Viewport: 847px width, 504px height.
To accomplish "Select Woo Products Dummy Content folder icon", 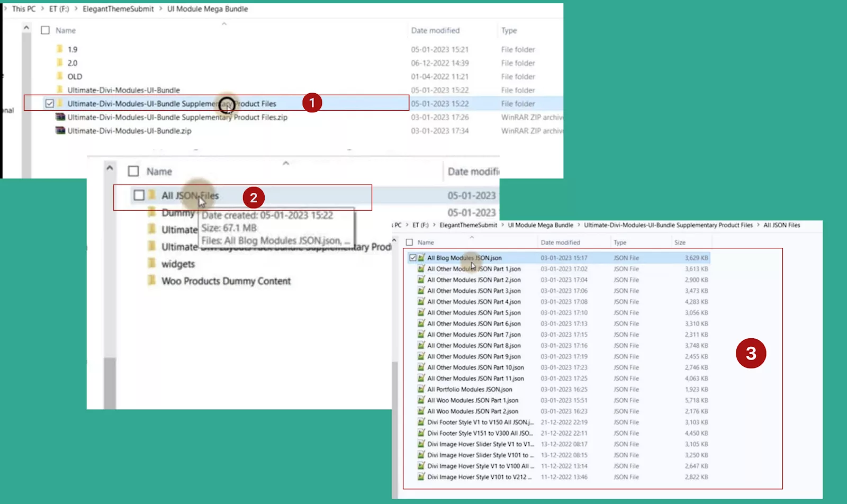I will (x=152, y=281).
